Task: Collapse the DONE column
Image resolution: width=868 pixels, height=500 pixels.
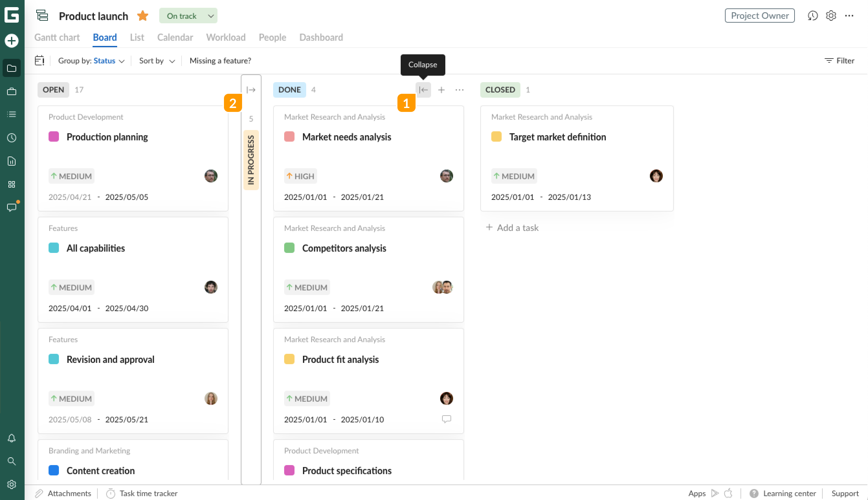Action: pyautogui.click(x=423, y=90)
